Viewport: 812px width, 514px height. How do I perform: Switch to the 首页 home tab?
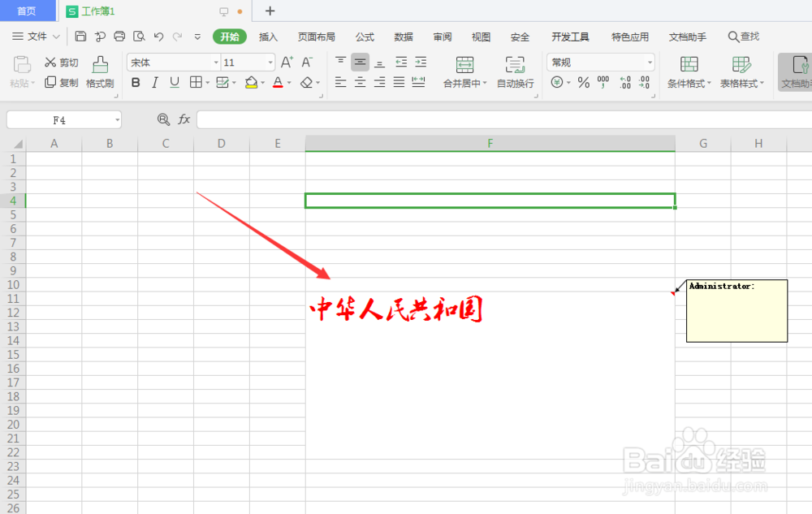click(27, 11)
